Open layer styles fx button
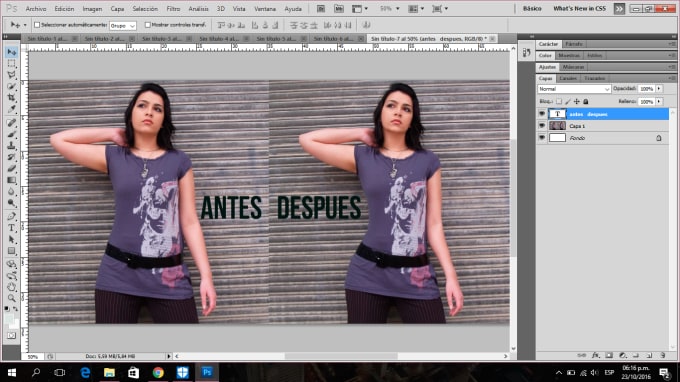The image size is (680, 382). click(x=595, y=355)
